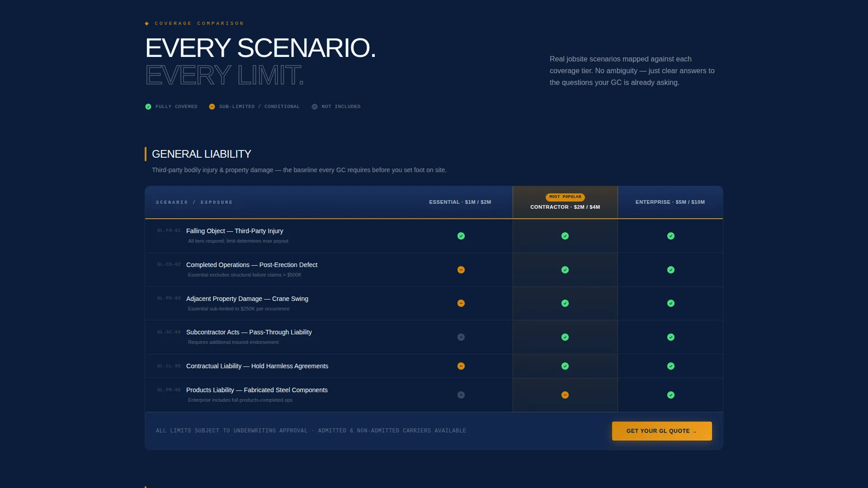
Task: Click Enterprise check icon for Products Liability
Action: (x=670, y=395)
